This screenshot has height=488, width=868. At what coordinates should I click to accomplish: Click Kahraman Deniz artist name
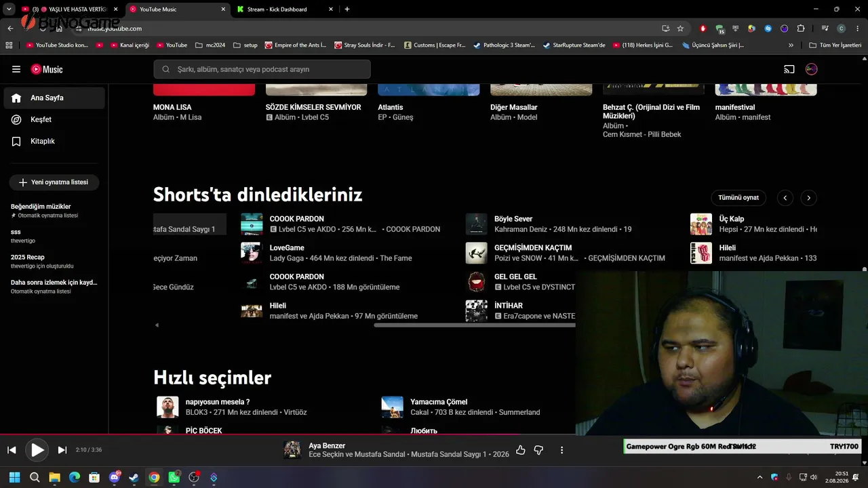coord(520,229)
